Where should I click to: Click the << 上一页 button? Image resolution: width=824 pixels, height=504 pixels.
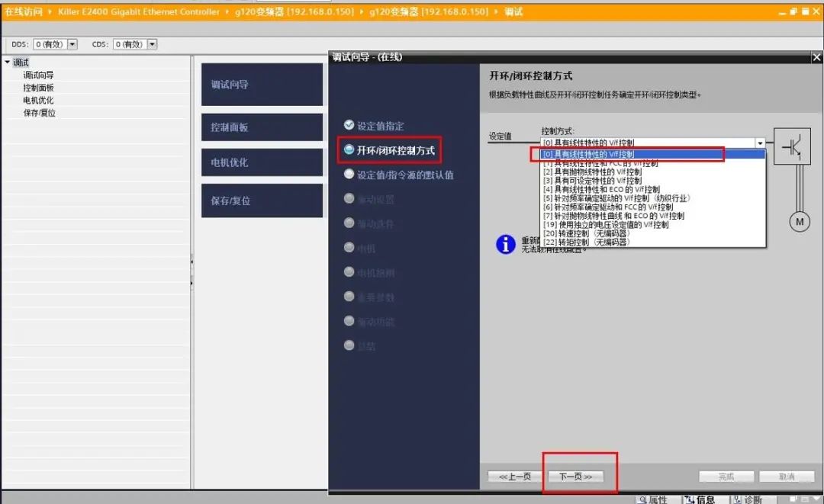click(x=515, y=477)
